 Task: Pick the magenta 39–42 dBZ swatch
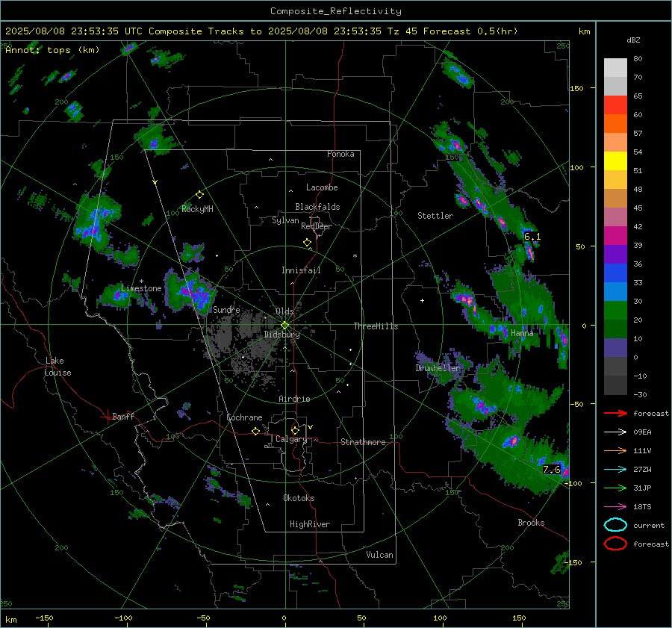pos(615,236)
